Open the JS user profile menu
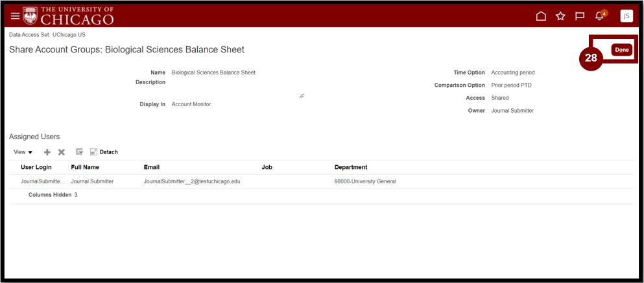Image resolution: width=644 pixels, height=283 pixels. point(626,16)
